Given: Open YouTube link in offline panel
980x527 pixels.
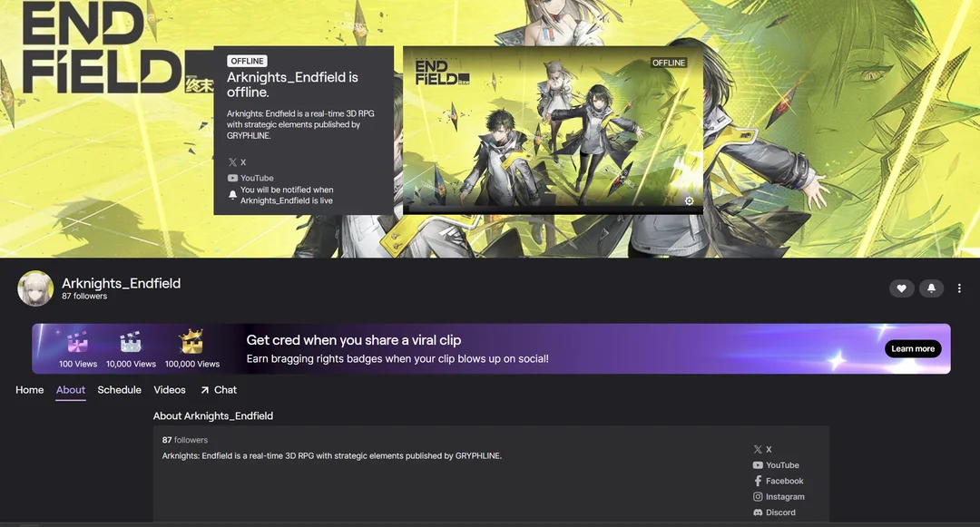Looking at the screenshot, I should (250, 178).
